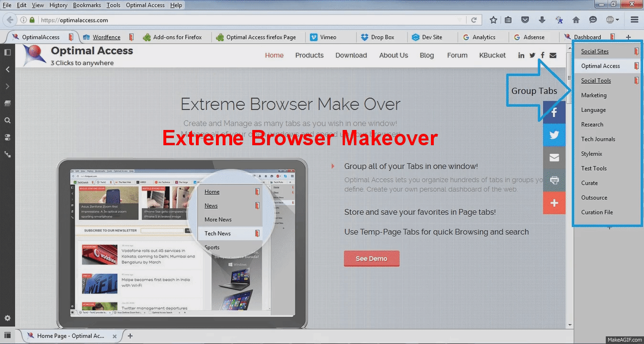Select the Tech Journals group tab
This screenshot has height=344, width=644.
598,139
